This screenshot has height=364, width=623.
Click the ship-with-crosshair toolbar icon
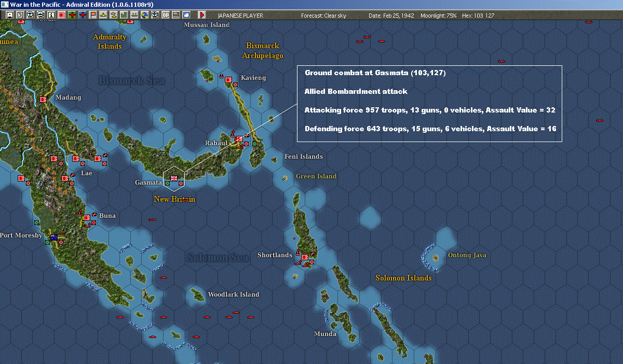[41, 15]
